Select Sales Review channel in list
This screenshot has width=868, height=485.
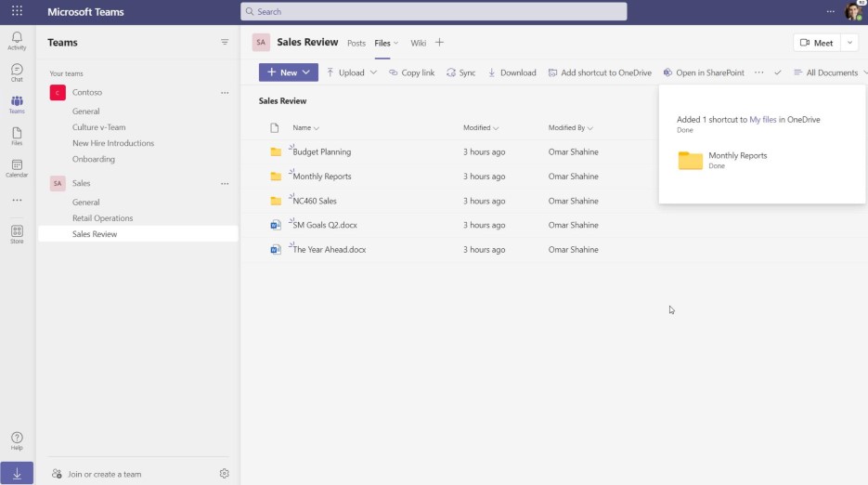138,234
